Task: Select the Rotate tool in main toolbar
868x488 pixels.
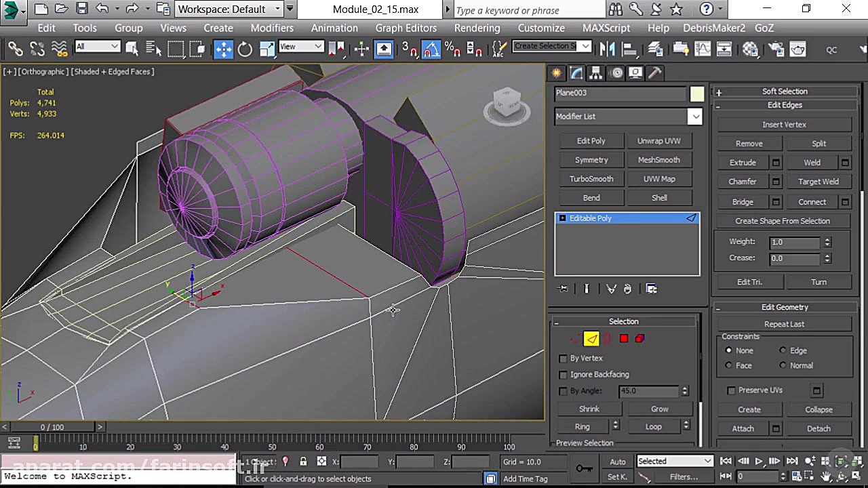Action: (245, 49)
